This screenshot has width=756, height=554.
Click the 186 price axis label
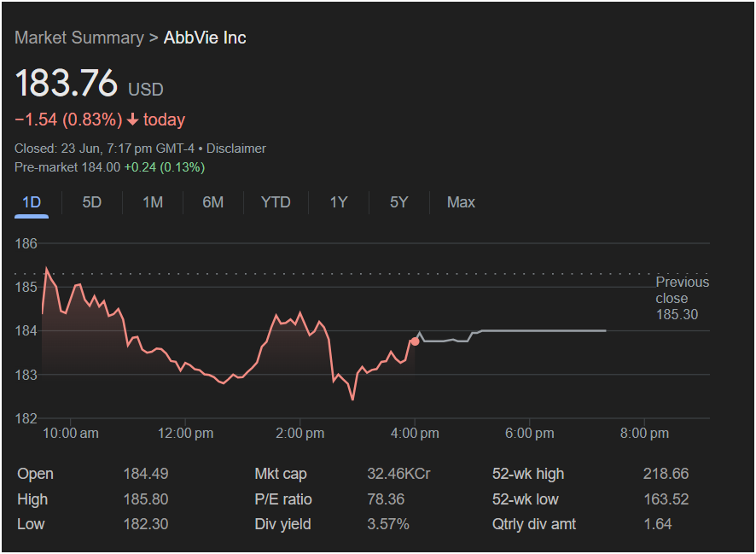coord(26,243)
